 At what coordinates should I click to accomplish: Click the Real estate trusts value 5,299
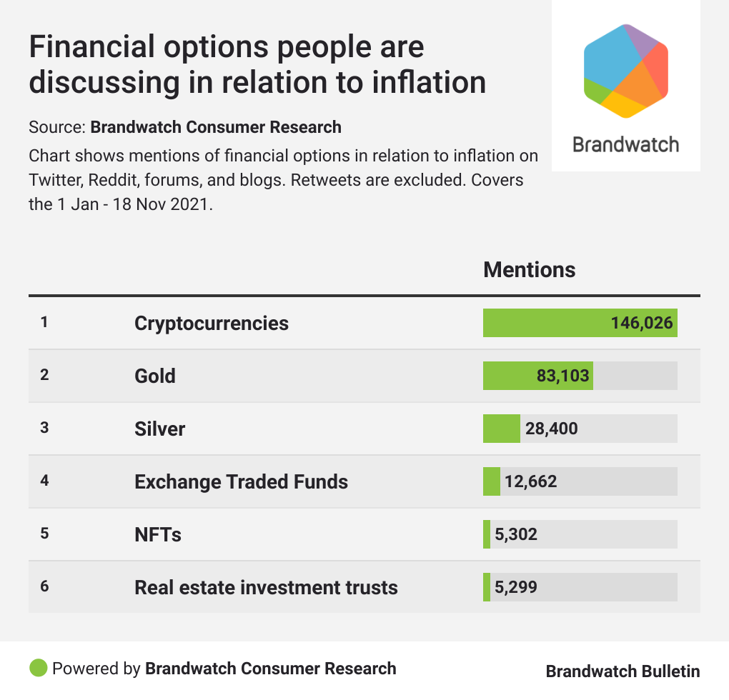pyautogui.click(x=515, y=587)
